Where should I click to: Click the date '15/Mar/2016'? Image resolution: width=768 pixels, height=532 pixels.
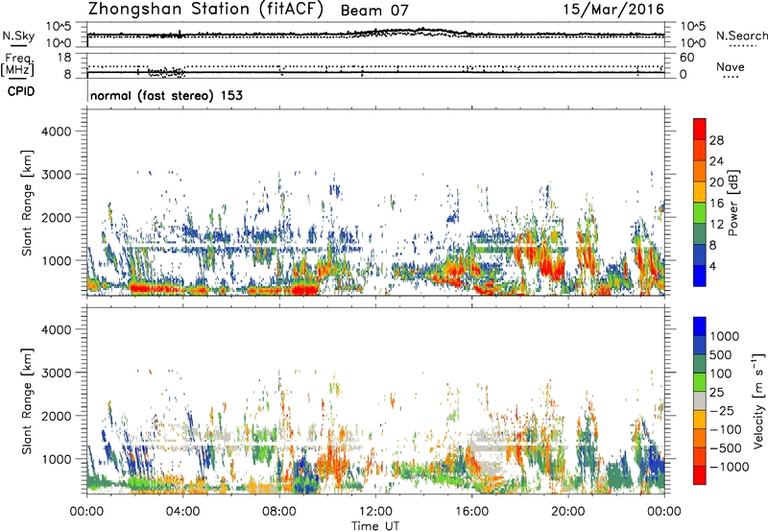pos(613,10)
